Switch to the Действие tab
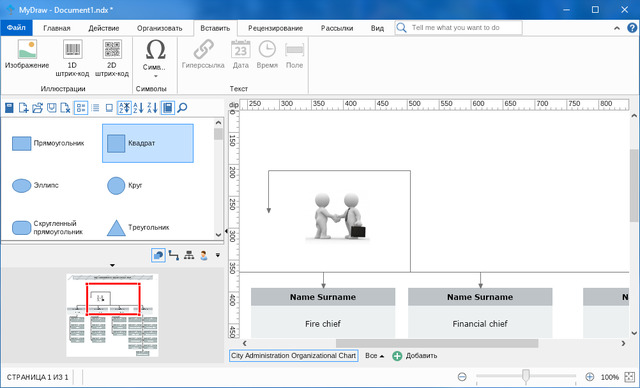Screen dimensions: 640x388 coord(104,28)
